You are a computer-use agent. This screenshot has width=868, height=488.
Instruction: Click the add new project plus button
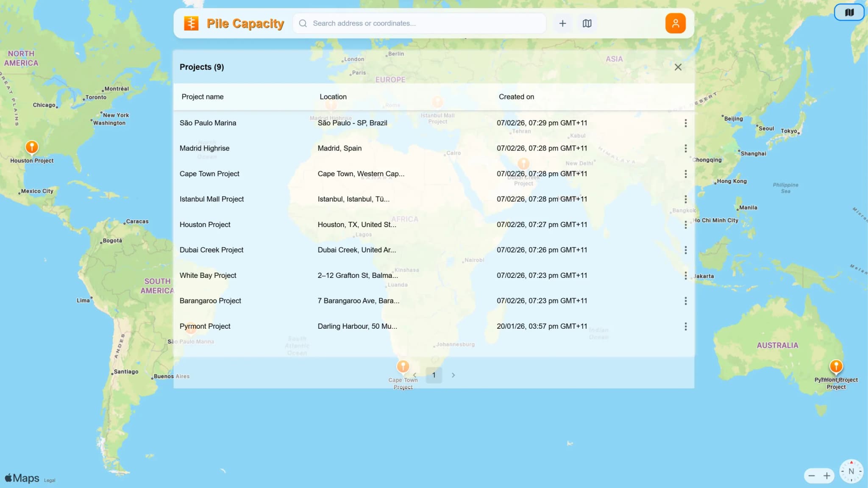pyautogui.click(x=562, y=23)
